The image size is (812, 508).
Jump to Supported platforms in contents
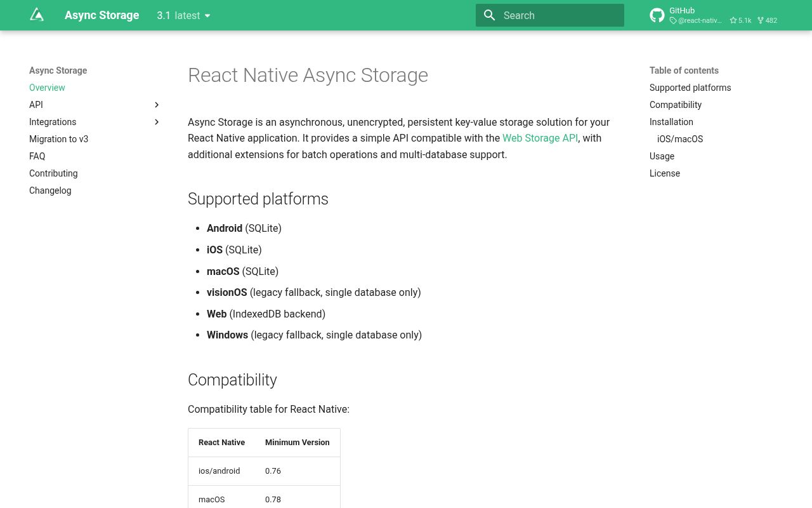tap(690, 88)
